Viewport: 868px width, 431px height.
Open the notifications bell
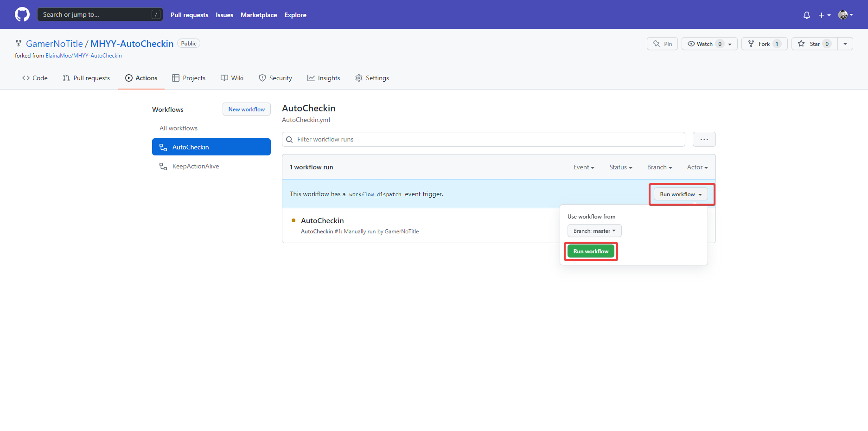(x=806, y=15)
